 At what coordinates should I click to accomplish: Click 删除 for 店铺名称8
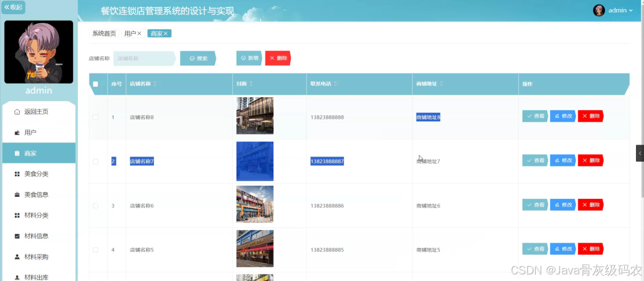click(x=591, y=116)
